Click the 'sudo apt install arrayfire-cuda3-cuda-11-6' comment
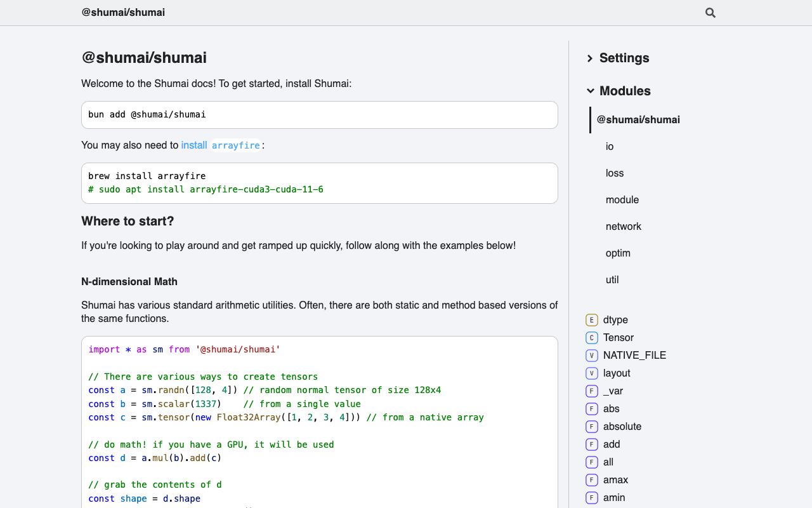Screen dimensions: 812x508 pyautogui.click(x=206, y=189)
